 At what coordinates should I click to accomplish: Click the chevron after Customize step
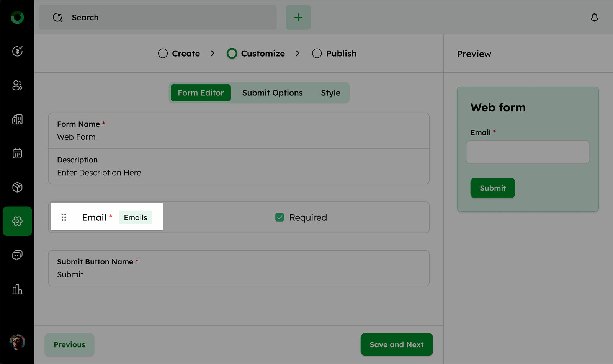pyautogui.click(x=298, y=54)
